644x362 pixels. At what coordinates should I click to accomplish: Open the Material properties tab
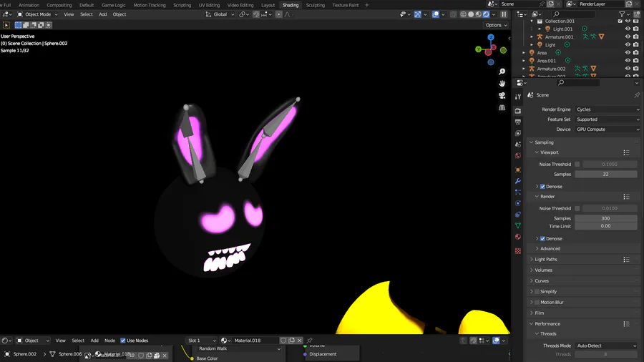tap(518, 237)
